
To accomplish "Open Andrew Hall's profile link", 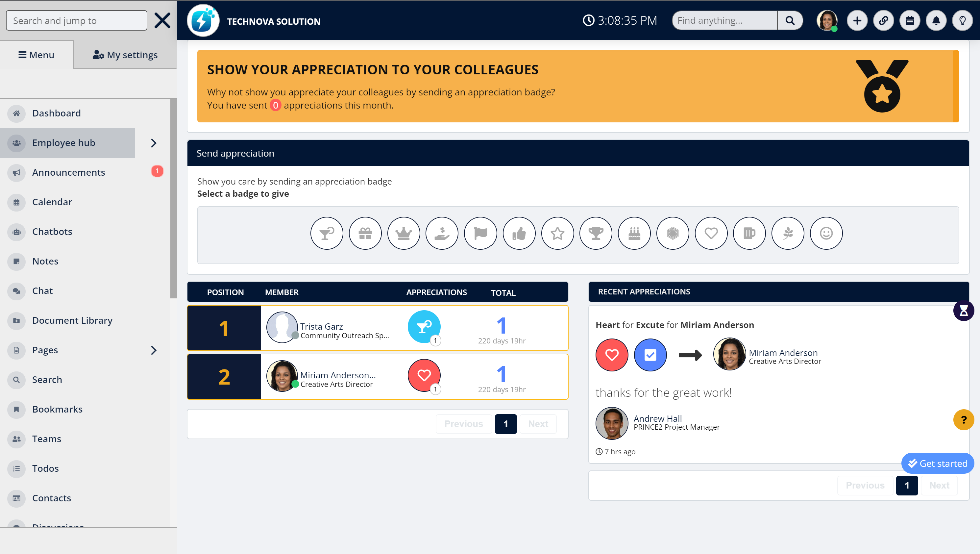I will (657, 418).
